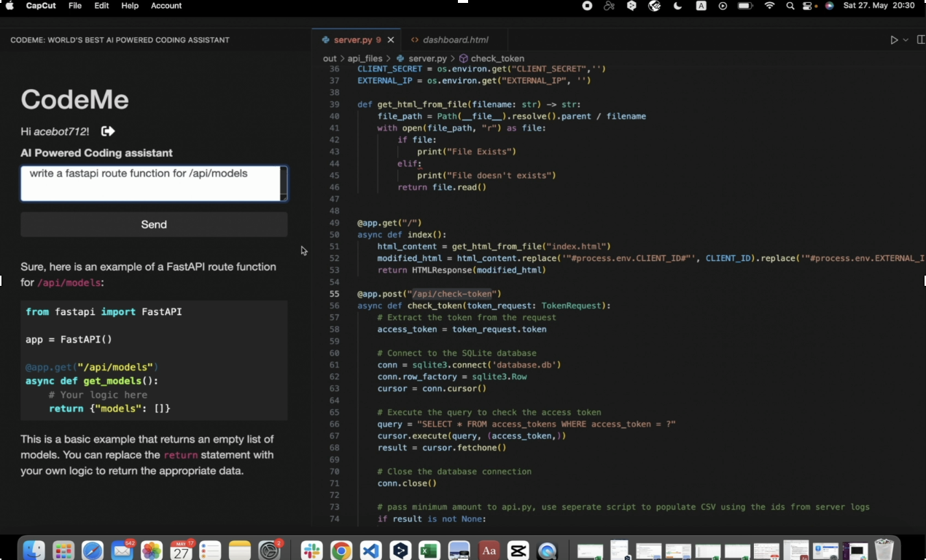Open CapCut from the dock
926x560 pixels.
tap(518, 551)
